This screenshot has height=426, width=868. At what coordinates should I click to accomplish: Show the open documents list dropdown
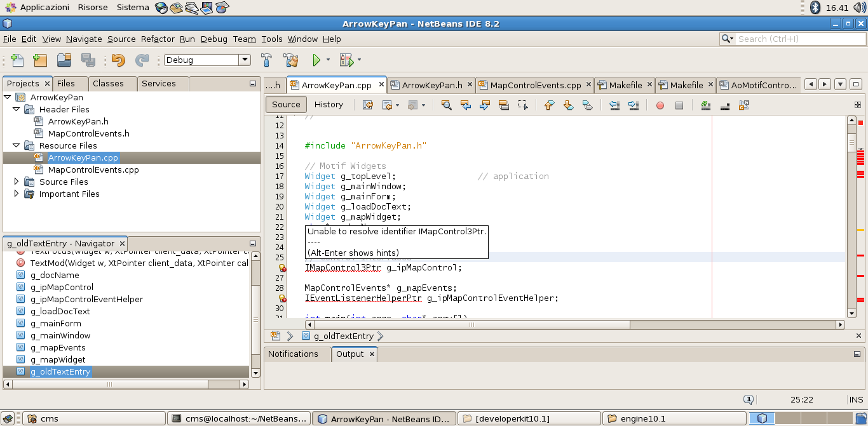pyautogui.click(x=840, y=84)
